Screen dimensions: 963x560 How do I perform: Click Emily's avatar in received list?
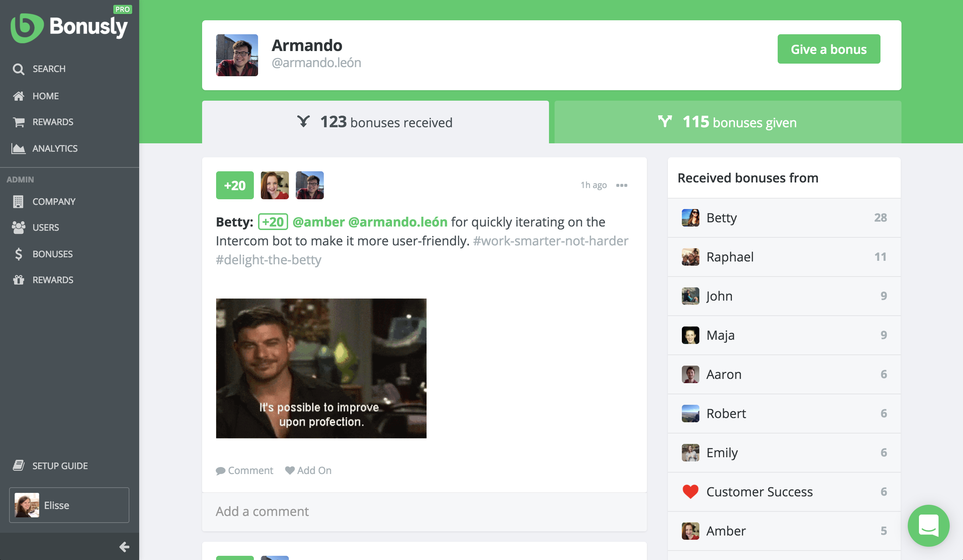coord(690,453)
